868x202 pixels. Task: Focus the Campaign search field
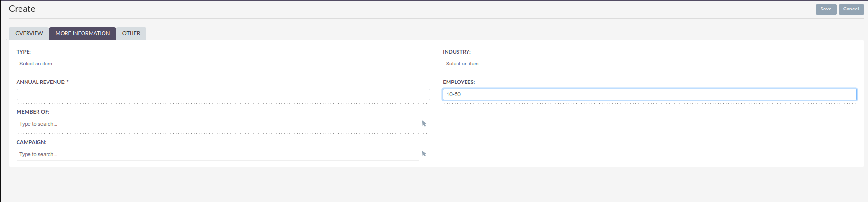coord(217,154)
